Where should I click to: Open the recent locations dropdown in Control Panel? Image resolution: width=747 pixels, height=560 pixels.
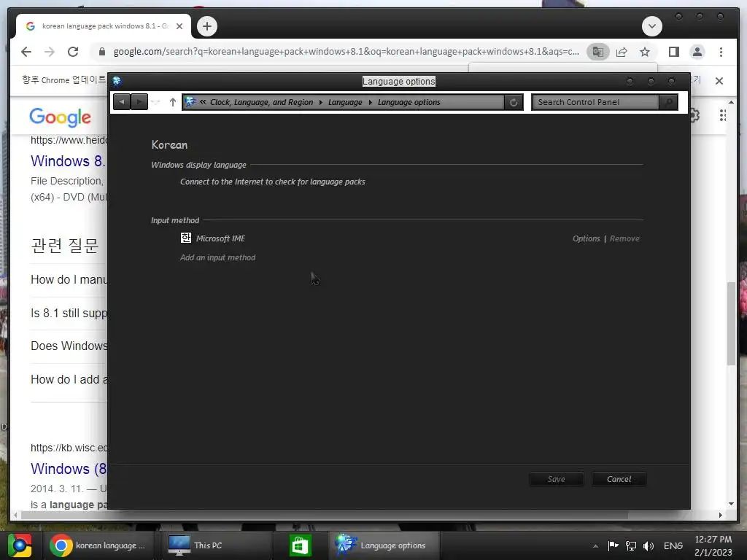click(155, 102)
